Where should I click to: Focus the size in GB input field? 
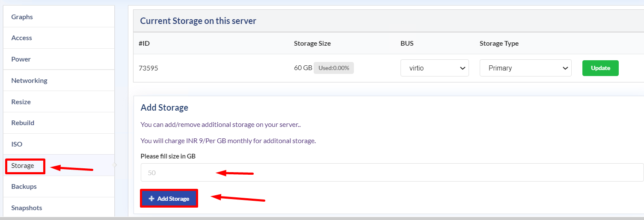click(x=392, y=173)
